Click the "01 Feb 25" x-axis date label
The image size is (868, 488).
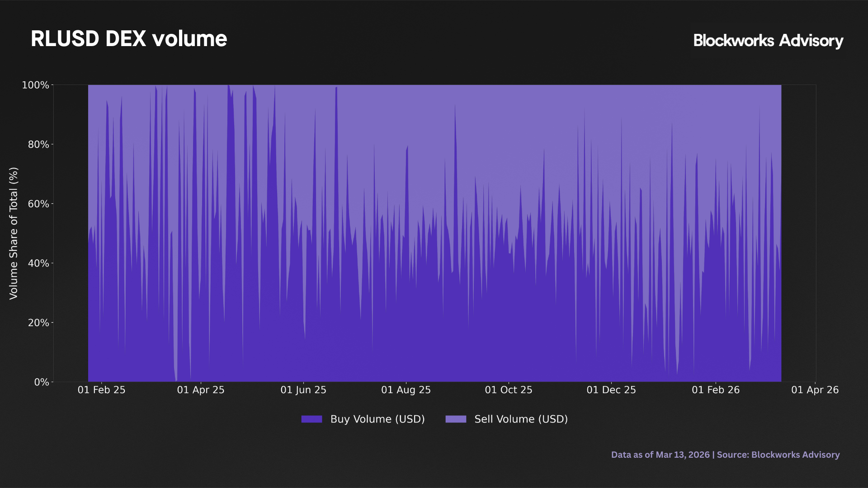[x=101, y=390]
